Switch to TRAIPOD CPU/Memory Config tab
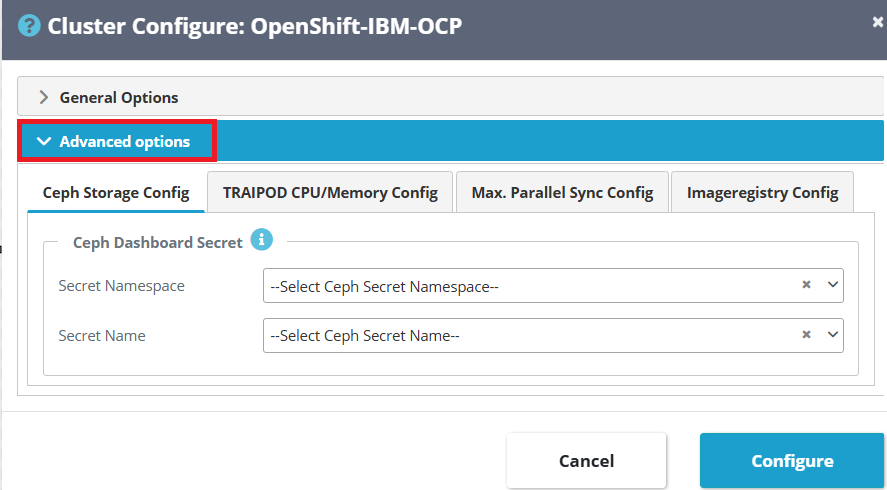 (x=330, y=192)
